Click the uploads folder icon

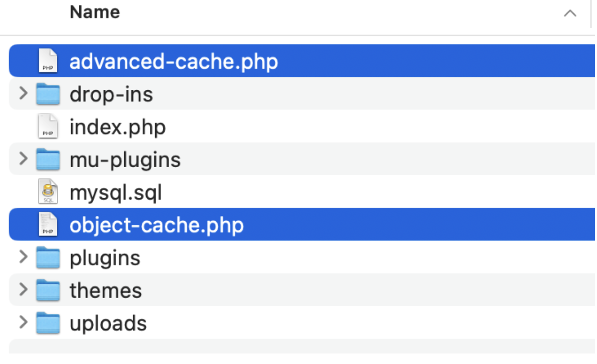pos(48,323)
